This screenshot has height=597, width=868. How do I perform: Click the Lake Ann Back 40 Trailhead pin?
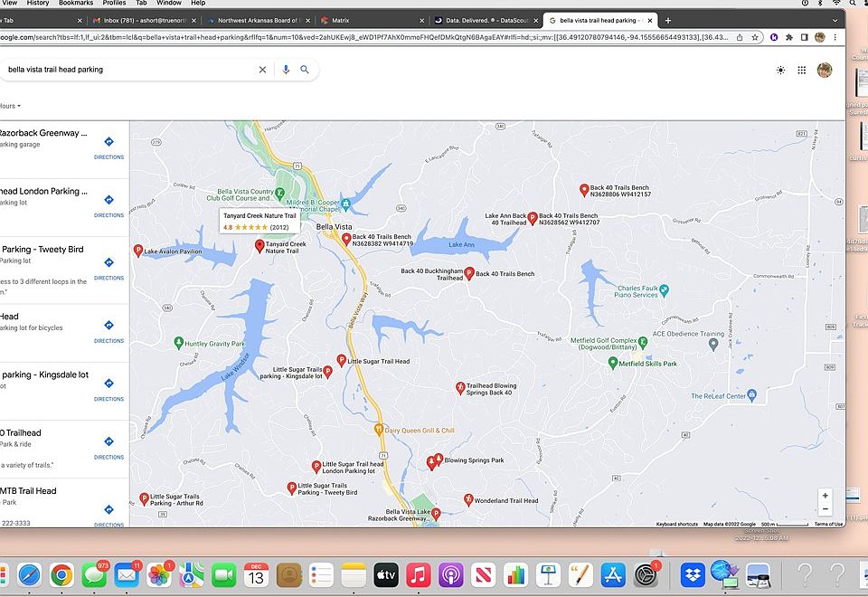[x=532, y=218]
